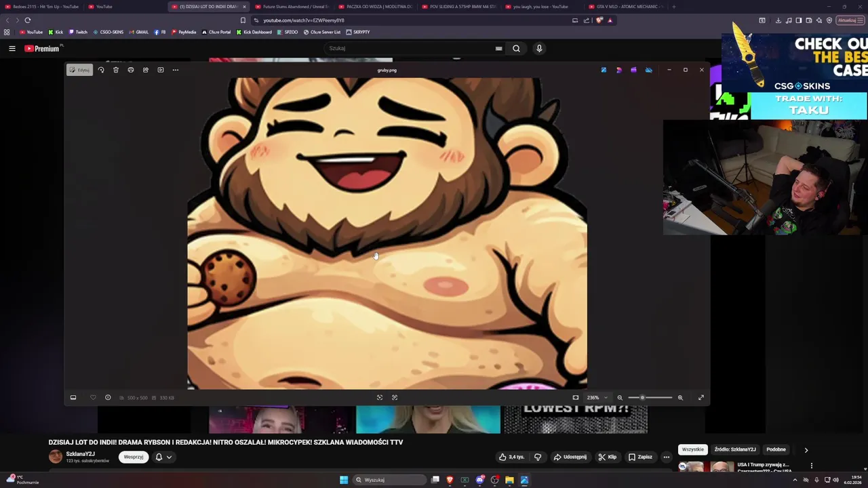The width and height of the screenshot is (868, 488).
Task: Reload the page in browser
Action: coord(28,20)
